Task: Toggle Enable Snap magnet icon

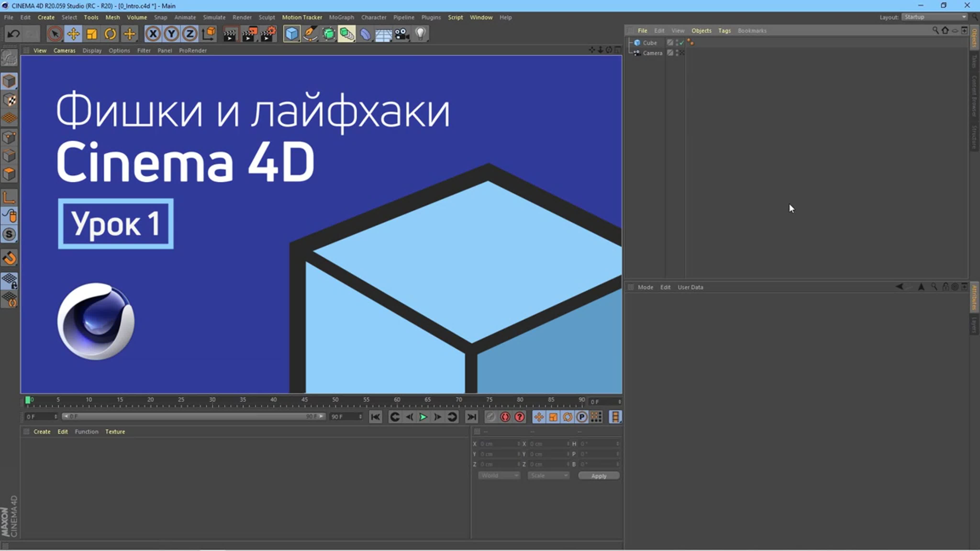Action: tap(10, 259)
